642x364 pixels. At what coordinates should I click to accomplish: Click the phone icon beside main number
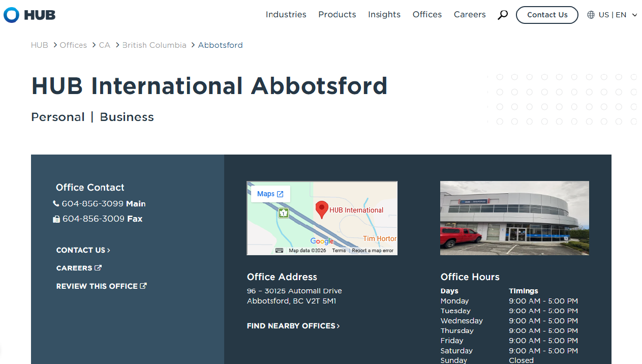pos(56,204)
